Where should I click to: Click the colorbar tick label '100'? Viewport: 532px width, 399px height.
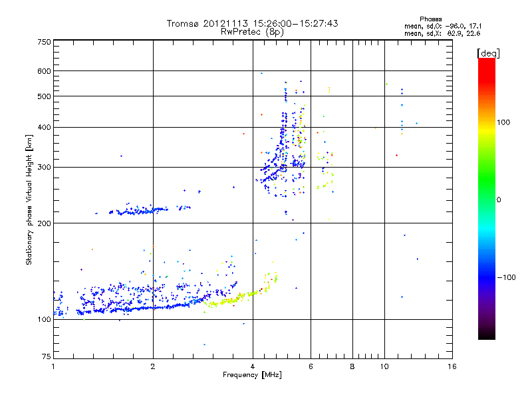503,122
